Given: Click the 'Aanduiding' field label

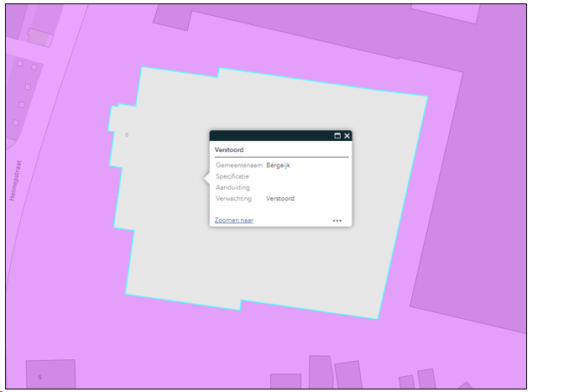Looking at the screenshot, I should pos(232,187).
